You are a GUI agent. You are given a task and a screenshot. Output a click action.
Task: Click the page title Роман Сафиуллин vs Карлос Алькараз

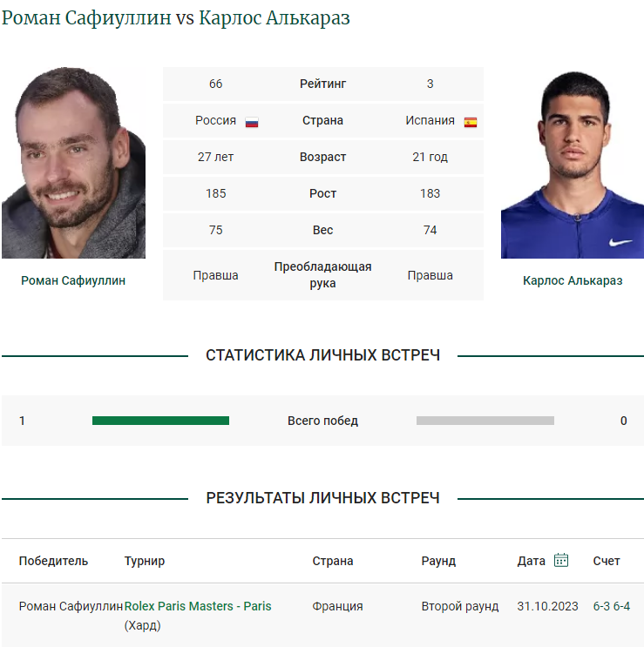[176, 18]
